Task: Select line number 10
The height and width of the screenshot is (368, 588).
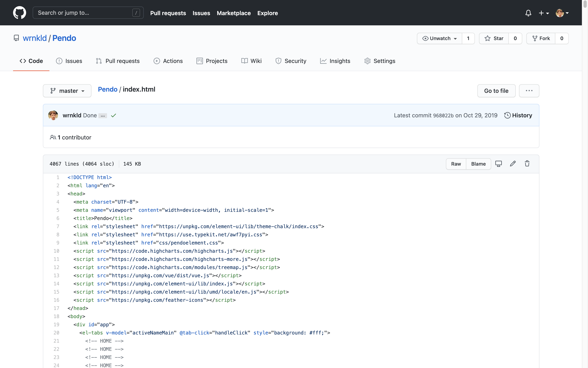Action: [56, 251]
